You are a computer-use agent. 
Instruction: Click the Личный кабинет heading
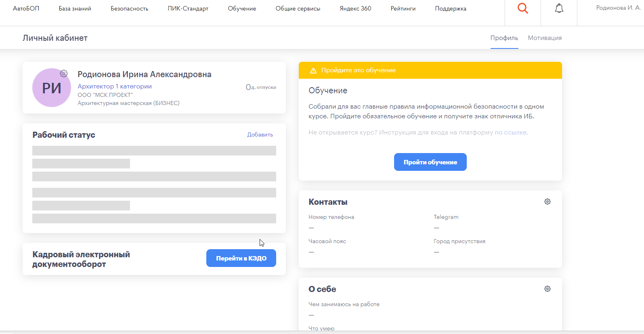pyautogui.click(x=55, y=38)
